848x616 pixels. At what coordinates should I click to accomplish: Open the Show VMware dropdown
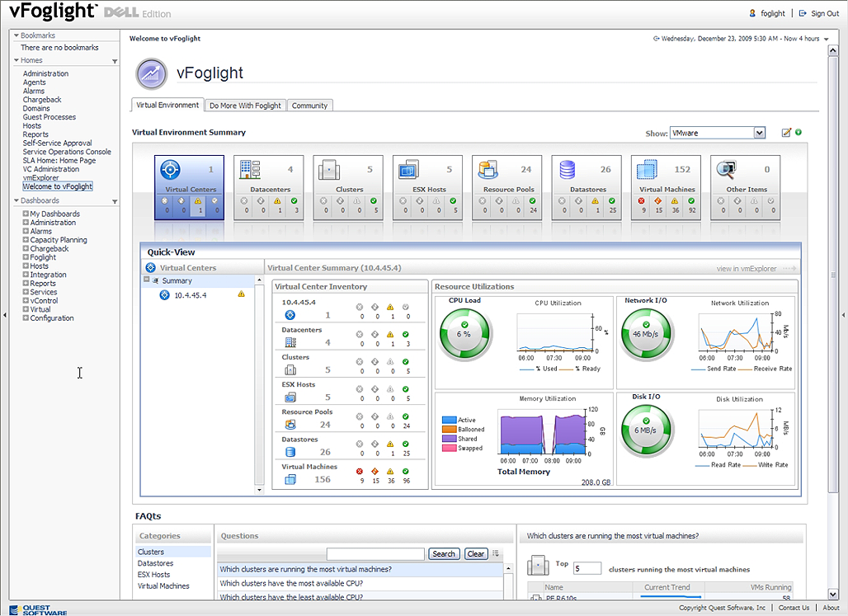point(718,133)
